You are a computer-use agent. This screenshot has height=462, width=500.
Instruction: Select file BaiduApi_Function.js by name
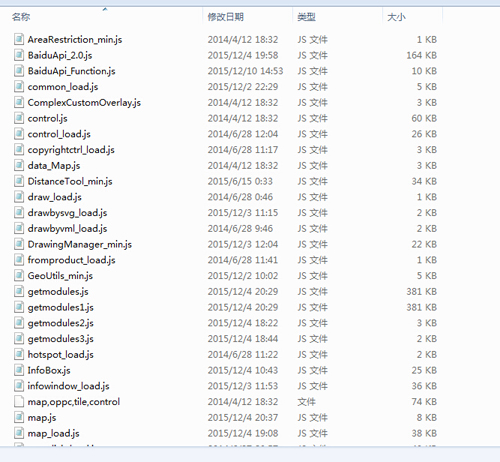(x=71, y=71)
